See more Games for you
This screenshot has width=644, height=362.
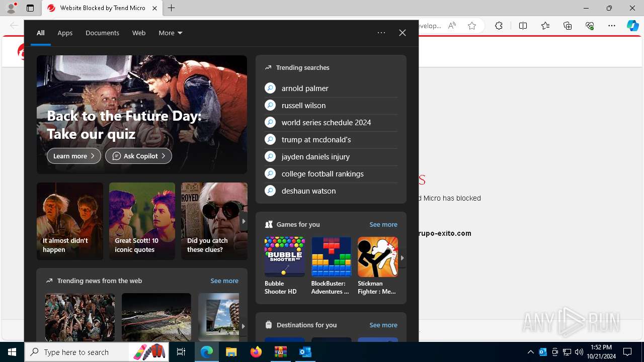coord(383,224)
